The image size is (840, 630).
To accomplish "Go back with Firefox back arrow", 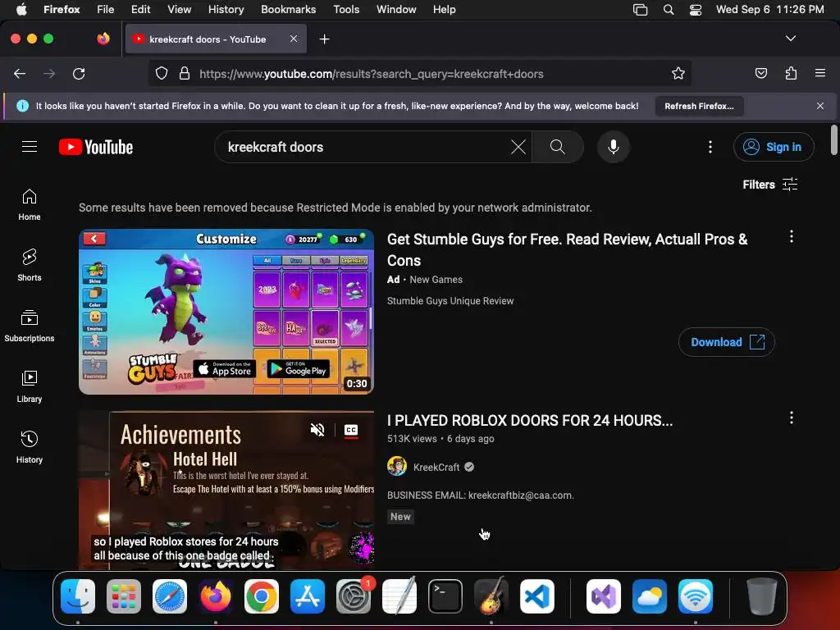I will click(20, 73).
